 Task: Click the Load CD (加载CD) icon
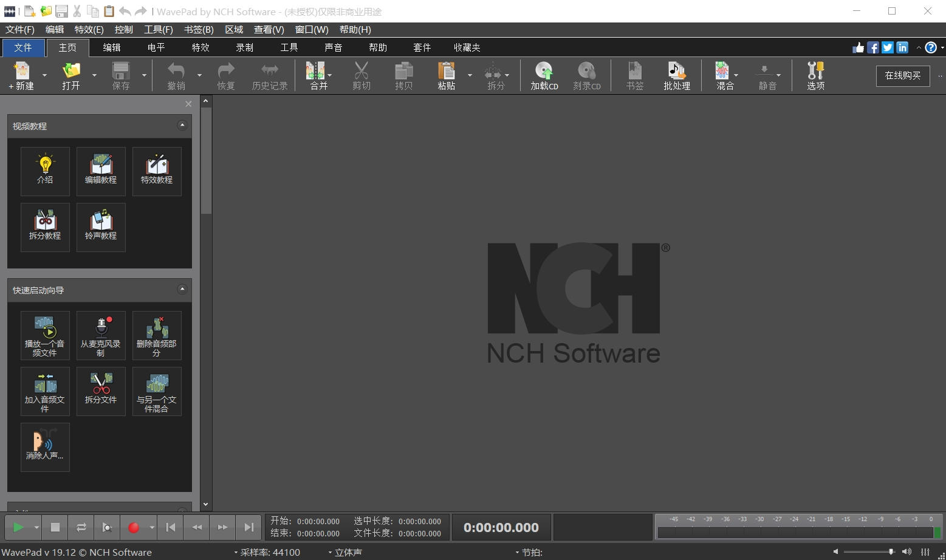(544, 75)
